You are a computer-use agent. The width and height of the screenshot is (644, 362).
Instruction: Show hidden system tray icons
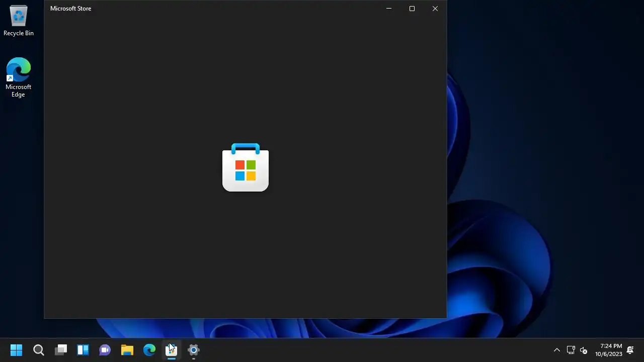557,350
